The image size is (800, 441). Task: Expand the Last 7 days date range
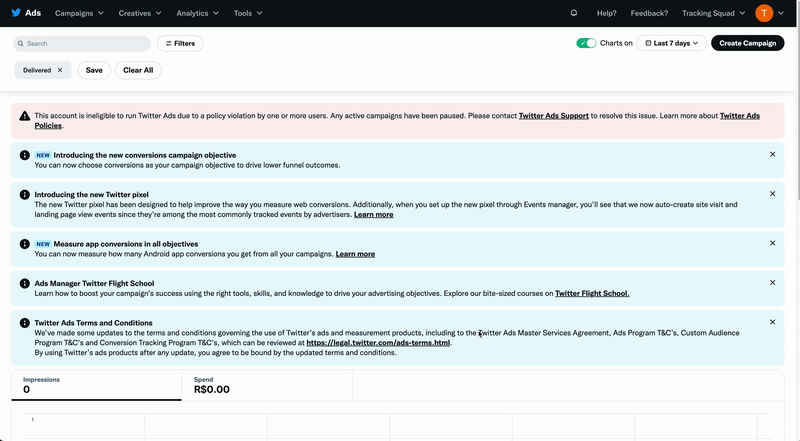tap(671, 43)
